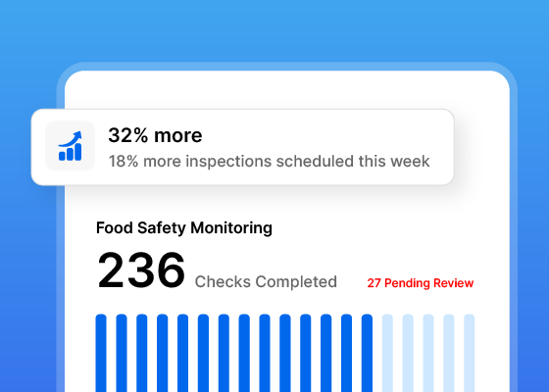This screenshot has height=392, width=549.
Task: Click the growth bar chart arrow icon
Action: pyautogui.click(x=70, y=146)
